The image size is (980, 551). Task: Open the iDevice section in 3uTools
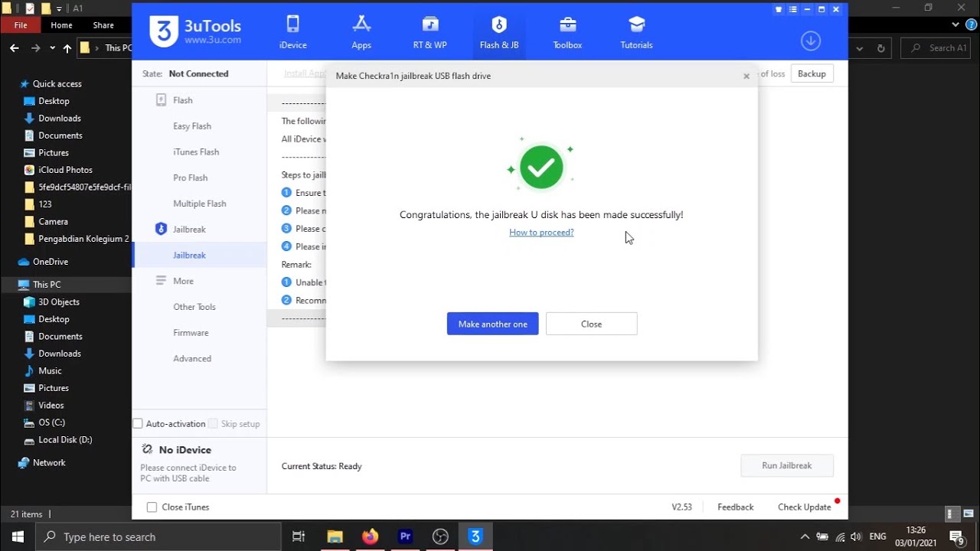292,32
